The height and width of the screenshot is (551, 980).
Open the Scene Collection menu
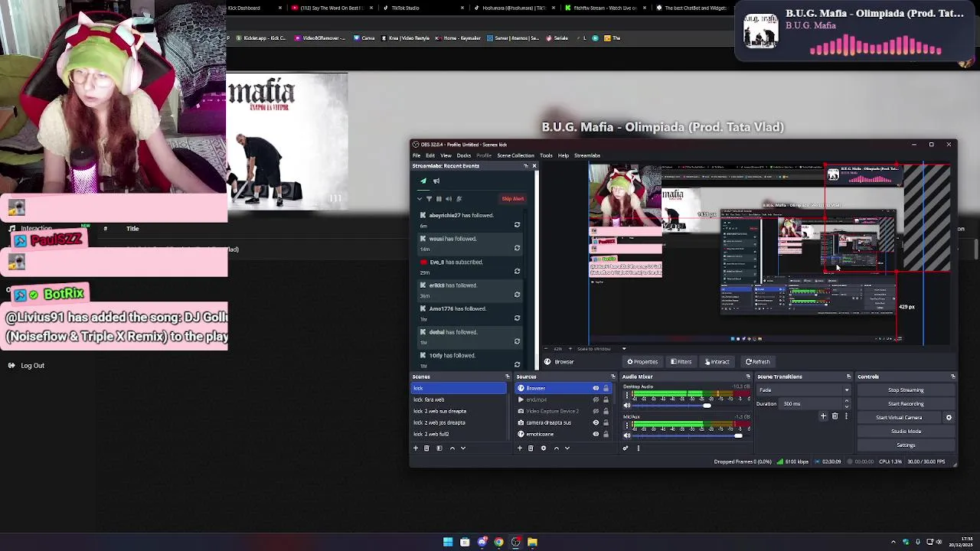(x=515, y=155)
